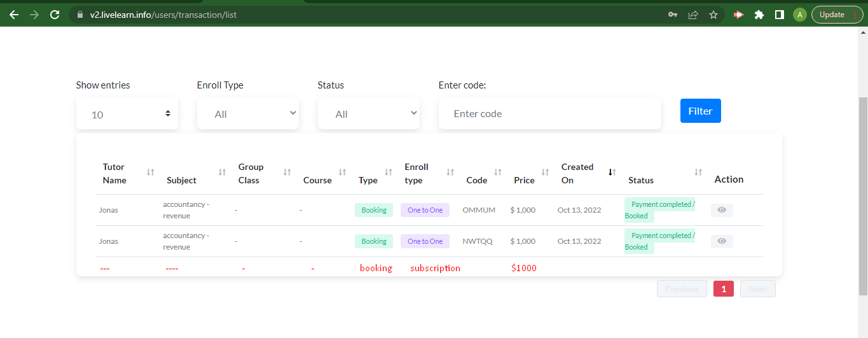View details eye icon for NWTQQ row
Screen dimensions: 868x338
[x=722, y=241]
